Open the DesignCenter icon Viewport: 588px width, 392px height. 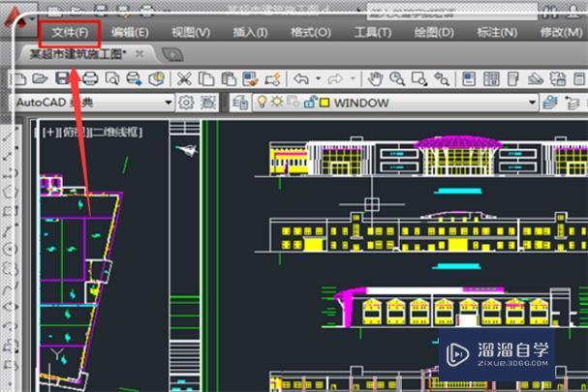click(x=491, y=79)
